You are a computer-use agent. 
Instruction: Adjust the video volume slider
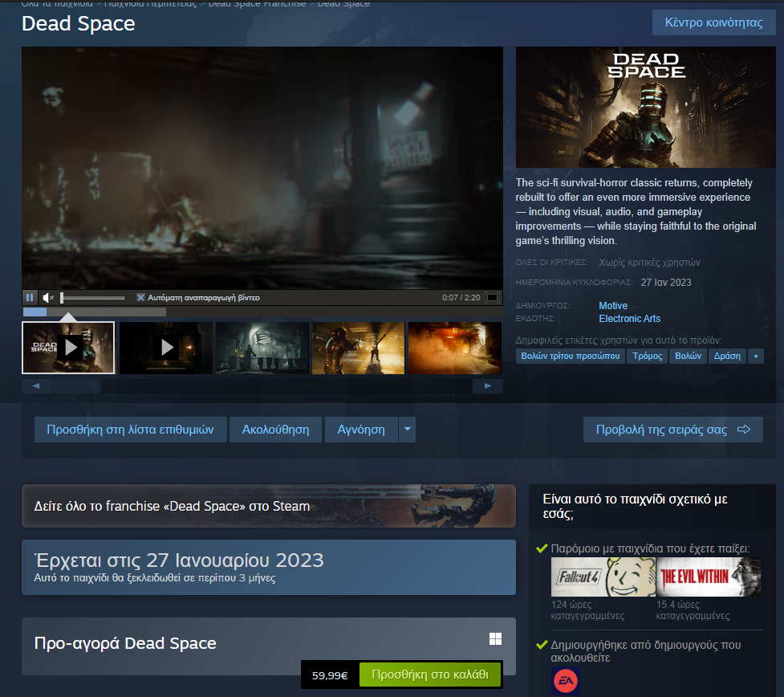(x=92, y=298)
